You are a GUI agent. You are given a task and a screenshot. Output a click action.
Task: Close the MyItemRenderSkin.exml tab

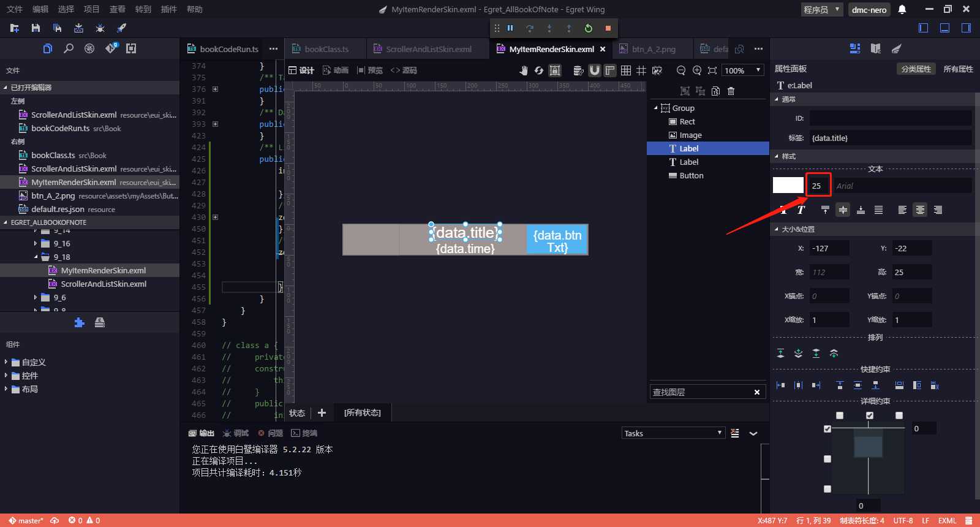(x=603, y=49)
